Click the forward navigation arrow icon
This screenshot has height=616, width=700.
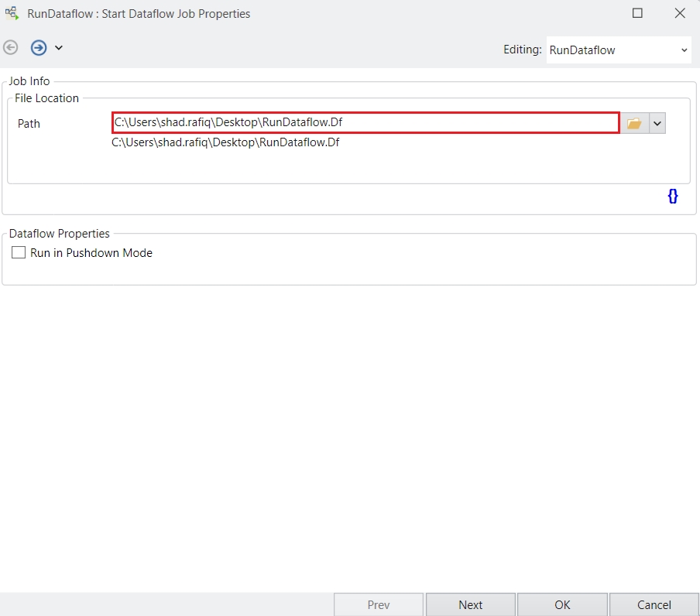tap(38, 48)
